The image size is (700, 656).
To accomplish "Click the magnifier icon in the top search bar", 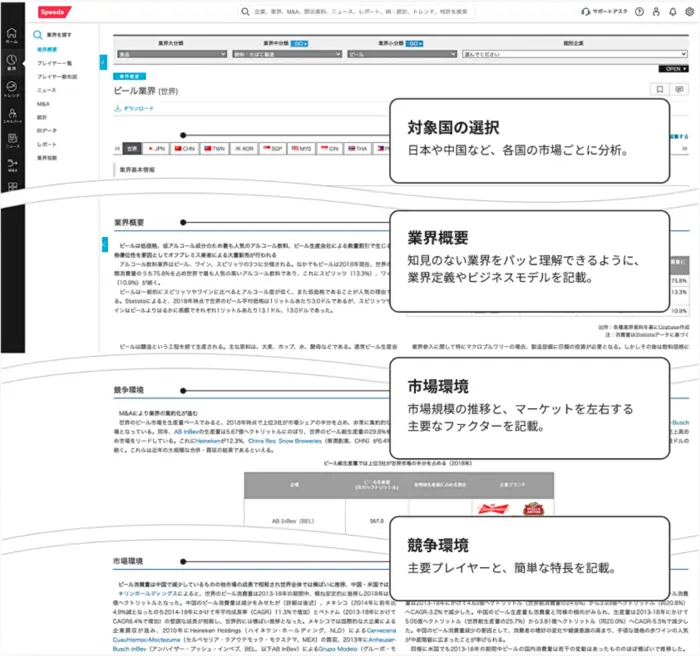I will tap(245, 12).
